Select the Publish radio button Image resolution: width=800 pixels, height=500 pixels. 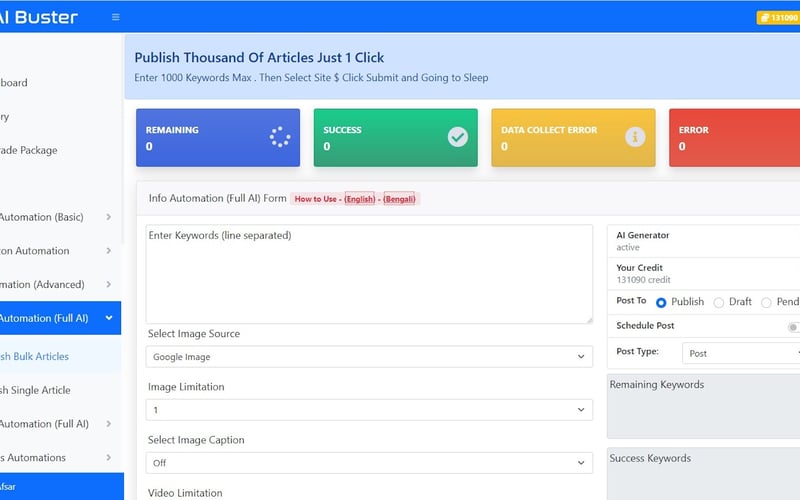pyautogui.click(x=661, y=303)
